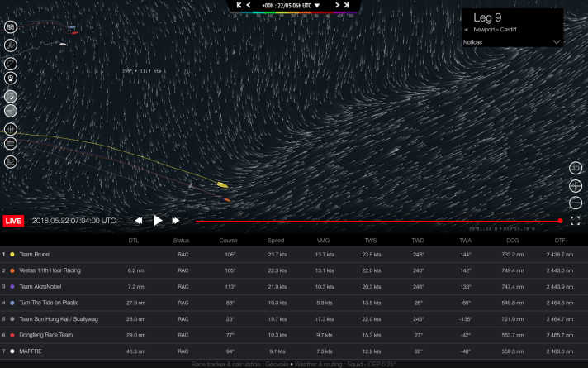Screen dimensions: 588x368
Task: Click the rewind playback button
Action: [139, 221]
